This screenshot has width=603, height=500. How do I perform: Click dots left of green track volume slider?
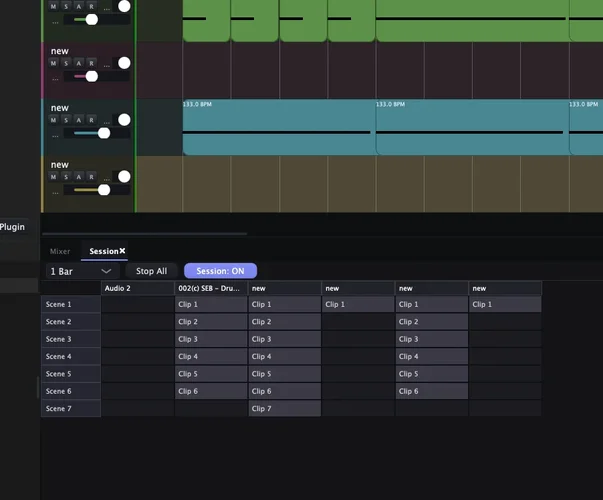click(55, 22)
